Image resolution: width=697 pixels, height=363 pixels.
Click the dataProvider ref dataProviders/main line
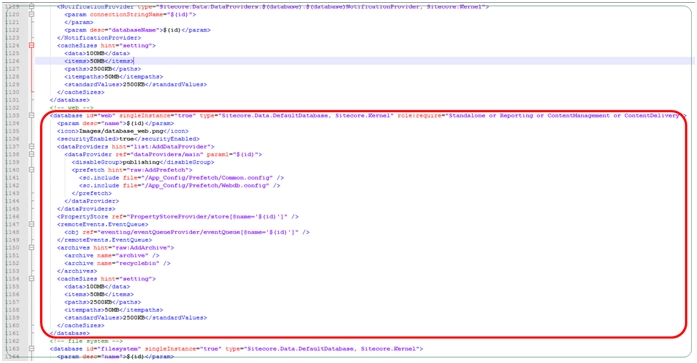pyautogui.click(x=163, y=154)
